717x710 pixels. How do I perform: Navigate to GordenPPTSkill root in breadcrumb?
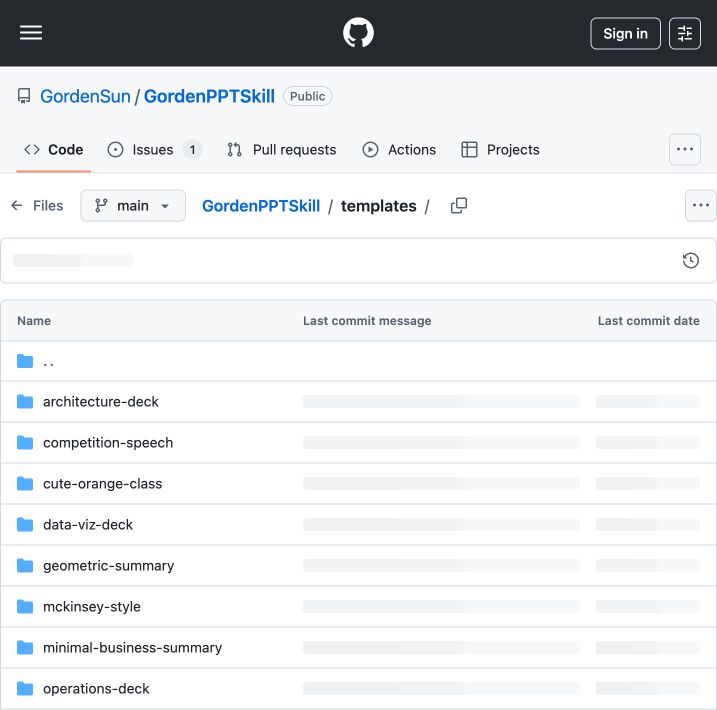click(x=261, y=206)
